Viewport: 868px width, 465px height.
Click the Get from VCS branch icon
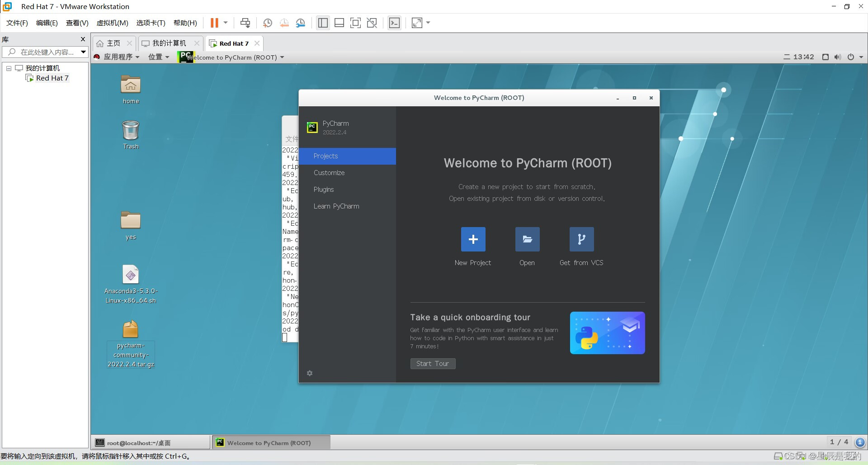[581, 239]
